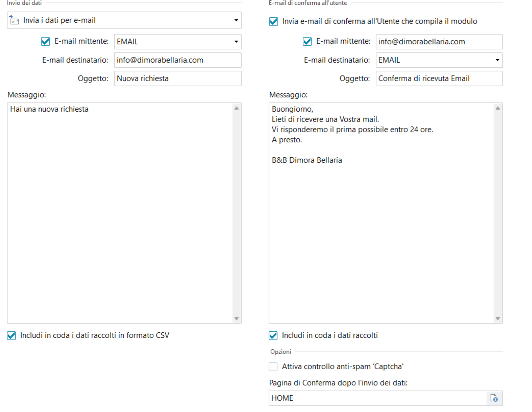Edit the Oggetto field 'Nuova richiesta'

click(178, 78)
